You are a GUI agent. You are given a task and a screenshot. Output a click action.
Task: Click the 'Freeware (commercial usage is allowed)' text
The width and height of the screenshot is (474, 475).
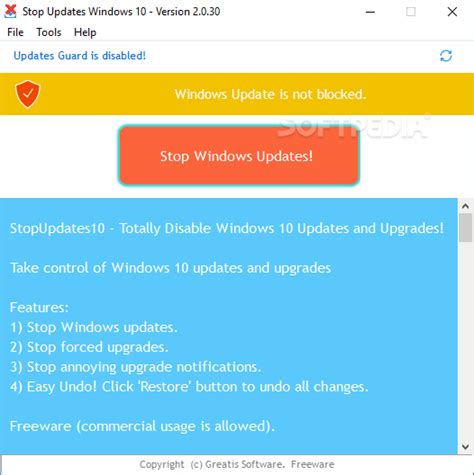coord(142,426)
